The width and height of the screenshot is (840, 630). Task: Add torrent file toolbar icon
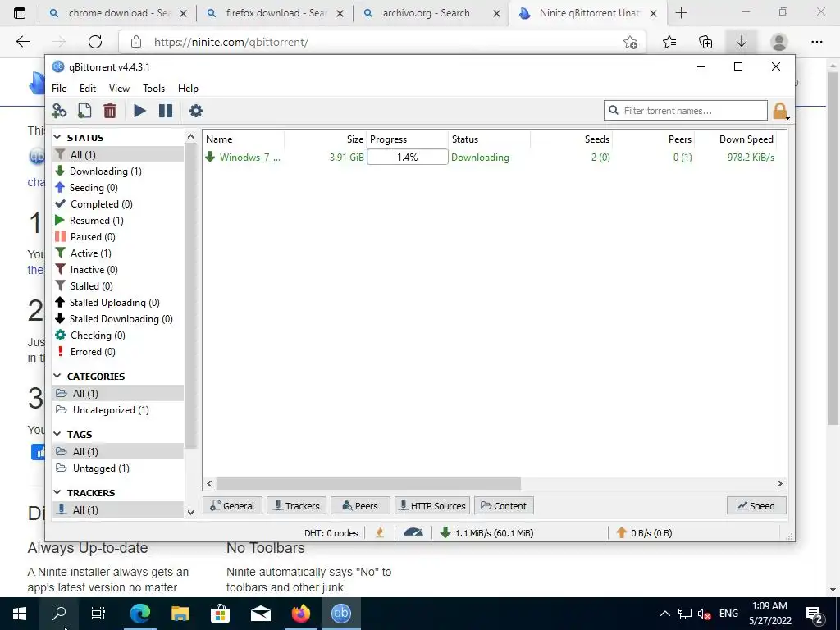click(x=84, y=111)
